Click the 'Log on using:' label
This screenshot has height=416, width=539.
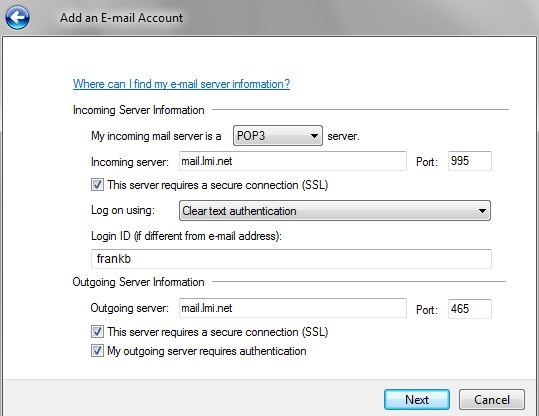pos(123,210)
